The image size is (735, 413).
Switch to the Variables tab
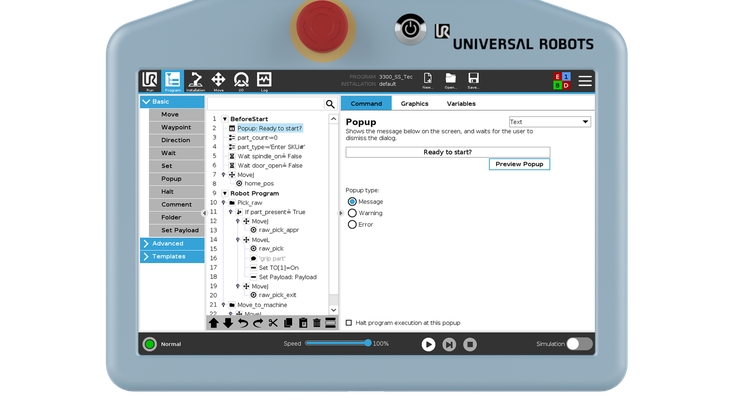point(460,103)
